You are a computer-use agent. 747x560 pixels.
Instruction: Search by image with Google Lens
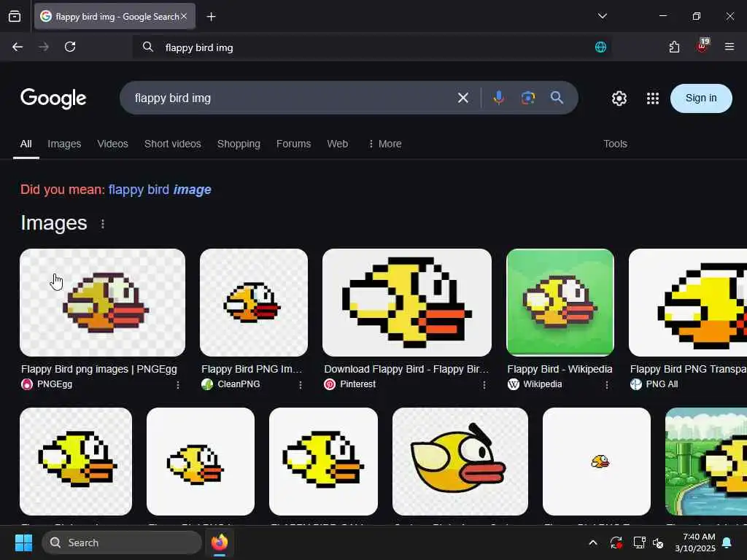[528, 98]
